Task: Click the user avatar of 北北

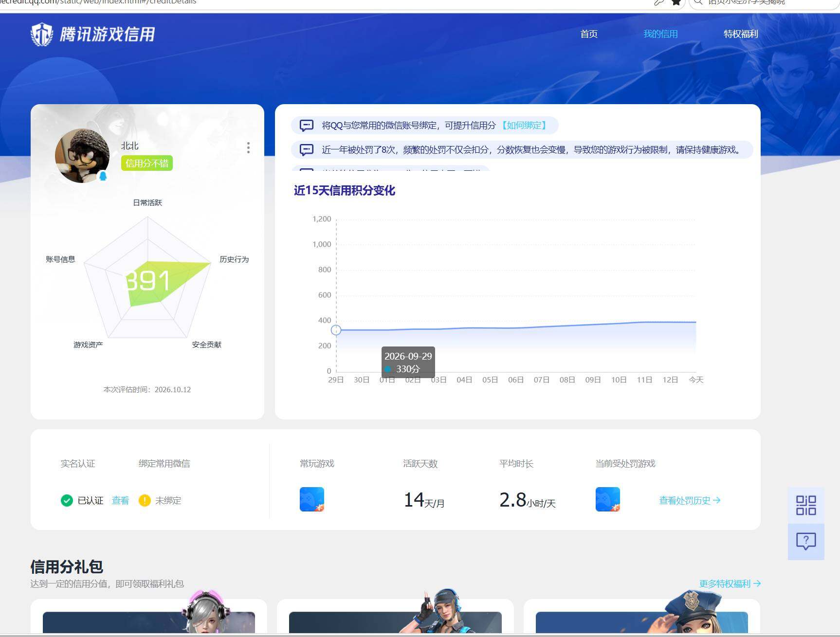Action: pos(82,156)
